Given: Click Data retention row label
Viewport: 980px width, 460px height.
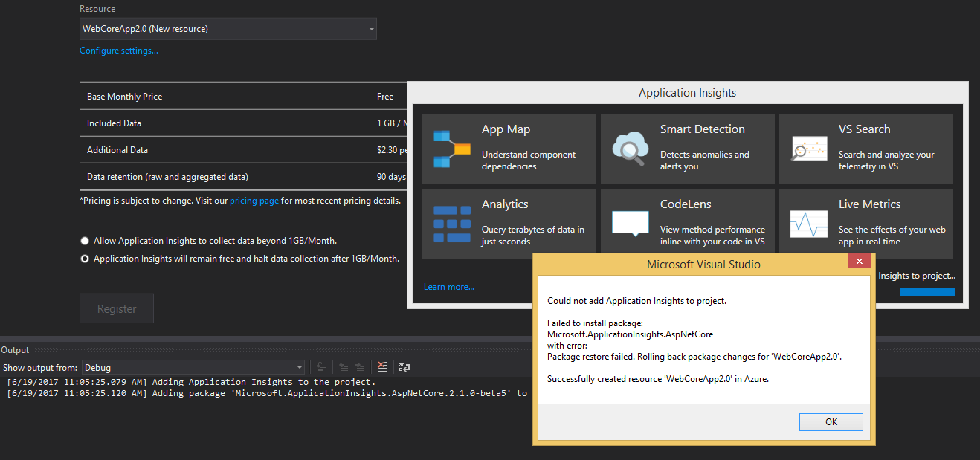Looking at the screenshot, I should point(167,177).
